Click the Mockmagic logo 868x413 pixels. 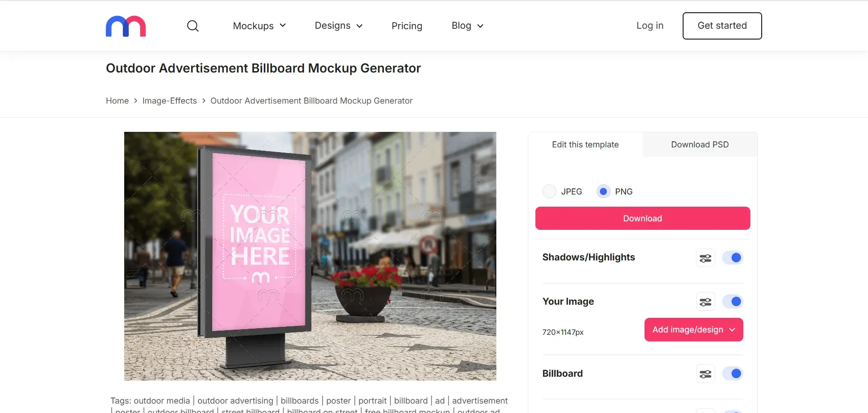pyautogui.click(x=125, y=26)
